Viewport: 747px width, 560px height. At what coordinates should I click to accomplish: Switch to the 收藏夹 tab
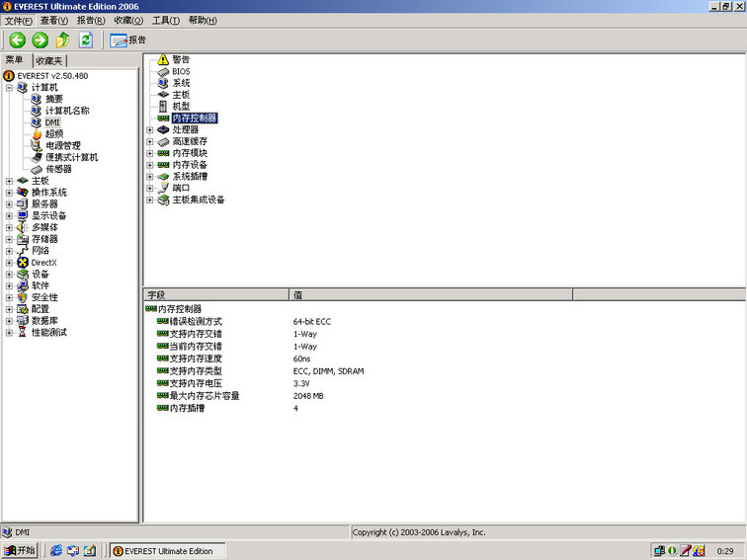[49, 61]
